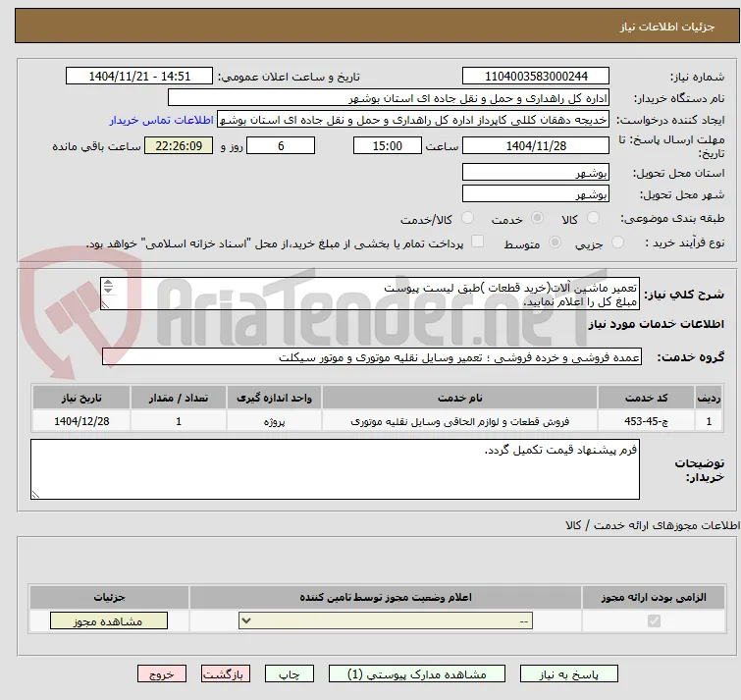Click the تاریخ نیاز column header
The width and height of the screenshot is (741, 700).
pyautogui.click(x=81, y=398)
